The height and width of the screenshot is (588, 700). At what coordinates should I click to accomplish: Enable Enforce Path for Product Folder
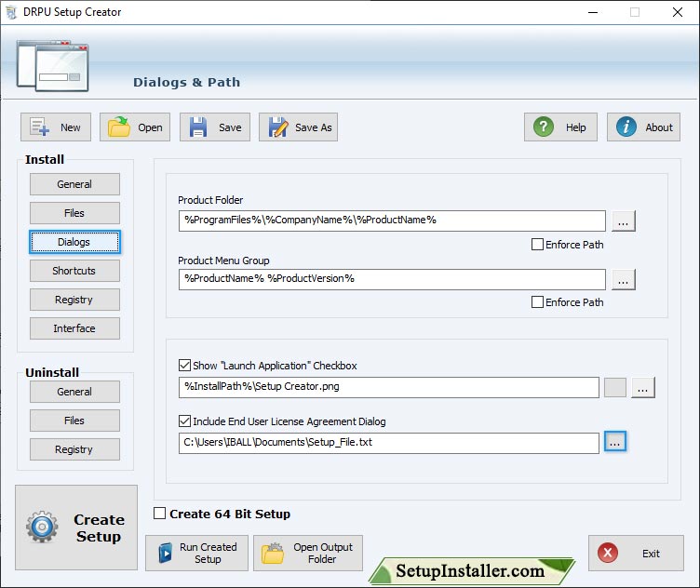537,245
